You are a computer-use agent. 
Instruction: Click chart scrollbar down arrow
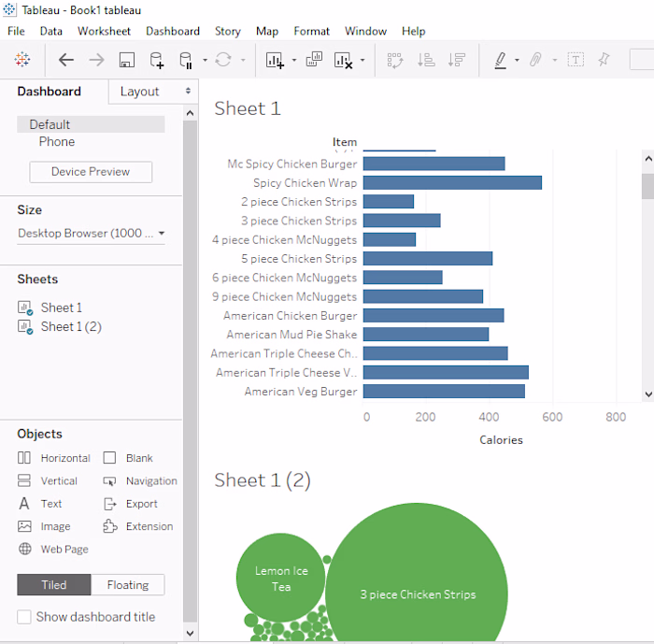click(x=648, y=394)
